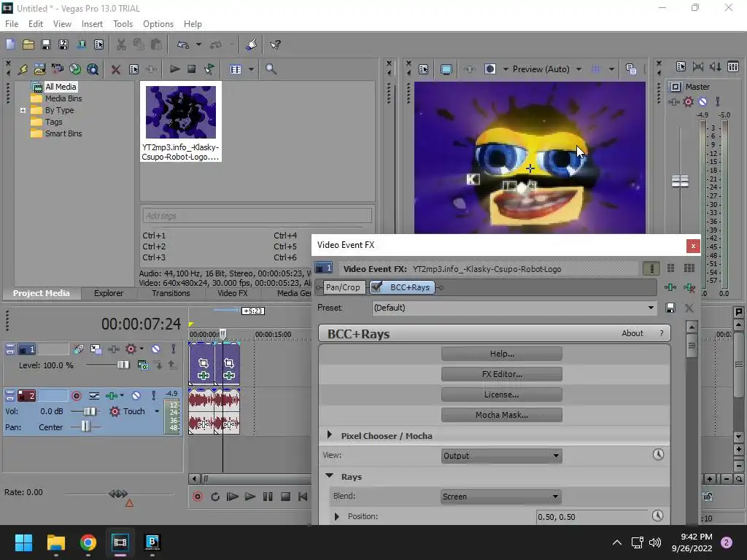Click the crop icon on first video clip
Viewport: 747px width, 560px height.
(x=204, y=363)
